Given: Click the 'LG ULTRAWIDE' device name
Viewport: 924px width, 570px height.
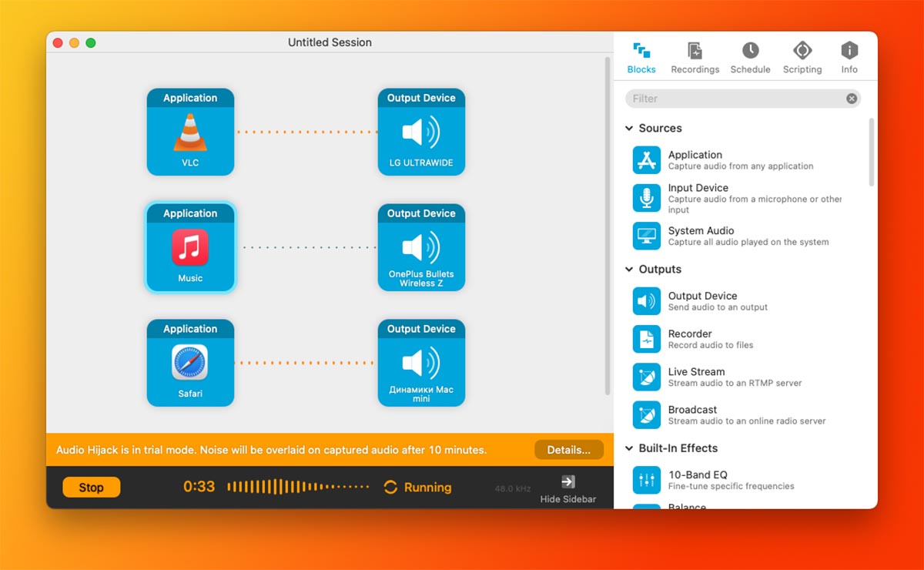Looking at the screenshot, I should [x=421, y=163].
